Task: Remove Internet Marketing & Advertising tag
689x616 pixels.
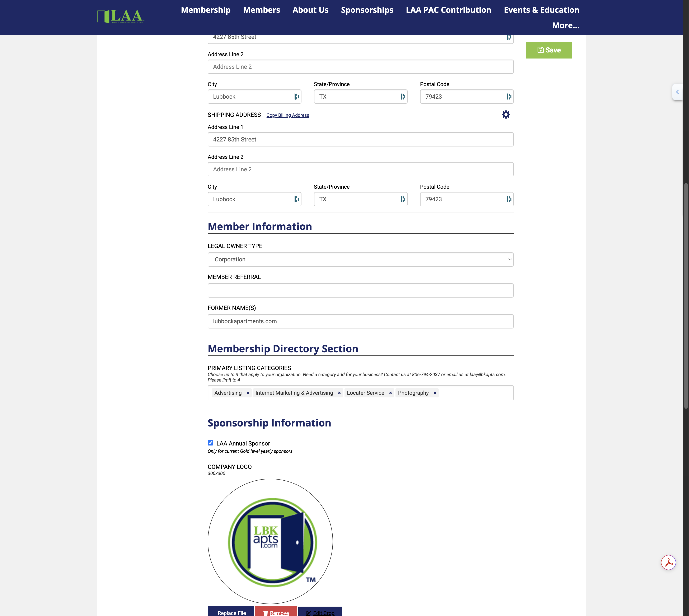Action: [x=339, y=393]
